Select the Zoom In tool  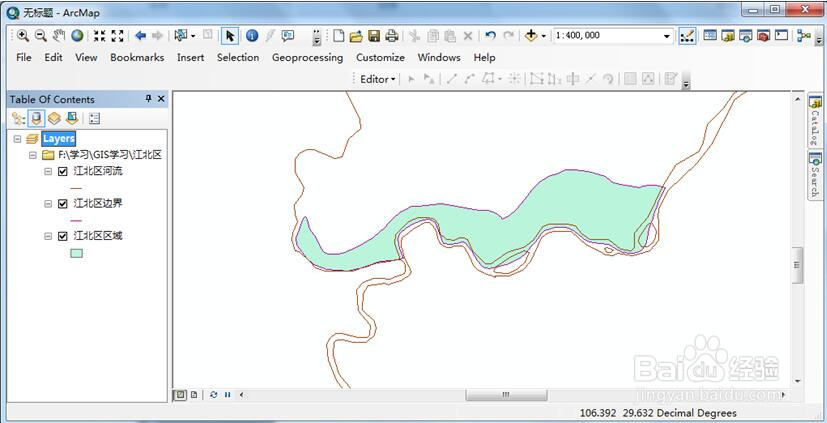point(23,36)
